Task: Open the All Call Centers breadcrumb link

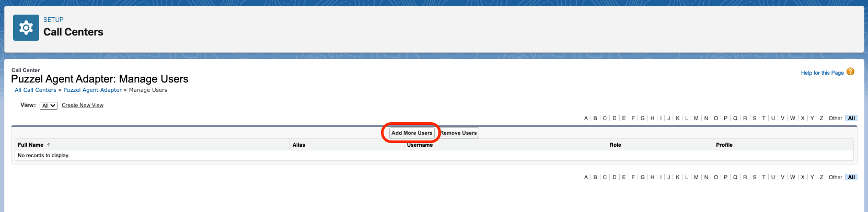Action: pos(36,90)
